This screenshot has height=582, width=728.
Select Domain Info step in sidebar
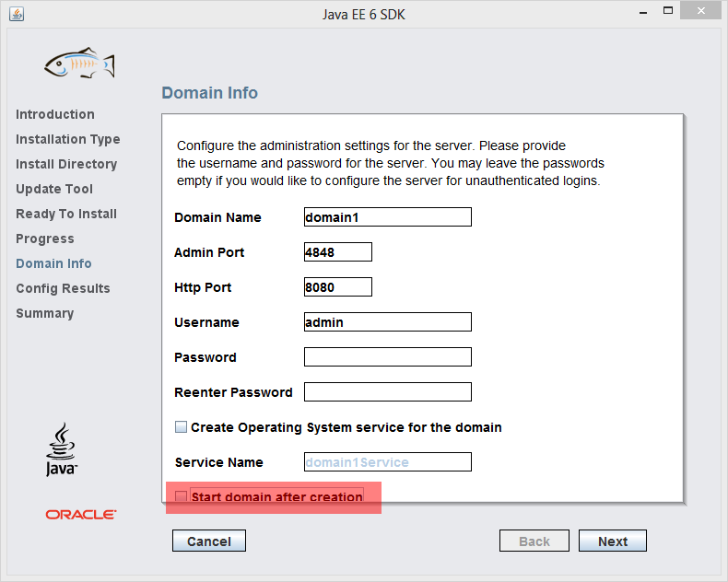coord(53,263)
